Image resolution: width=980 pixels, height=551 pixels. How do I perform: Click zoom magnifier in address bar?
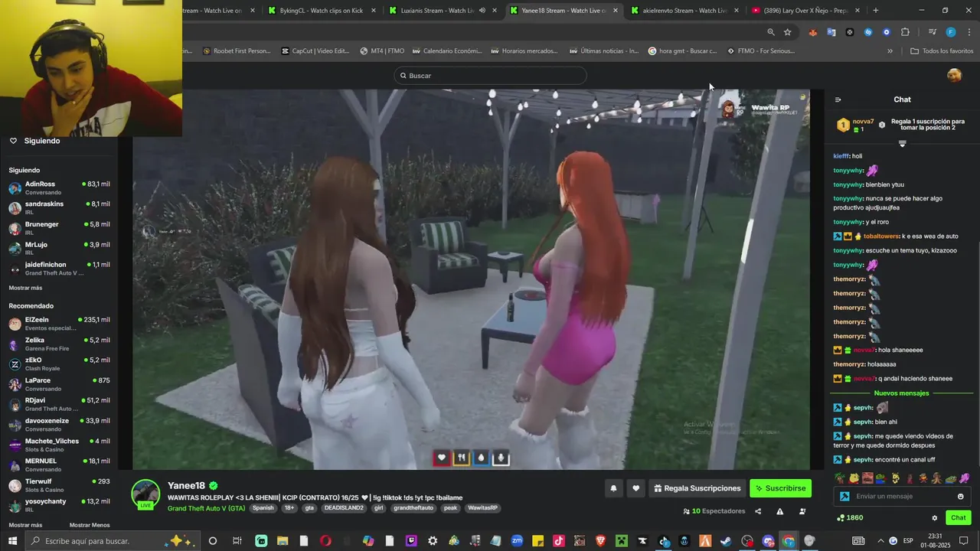coord(770,32)
